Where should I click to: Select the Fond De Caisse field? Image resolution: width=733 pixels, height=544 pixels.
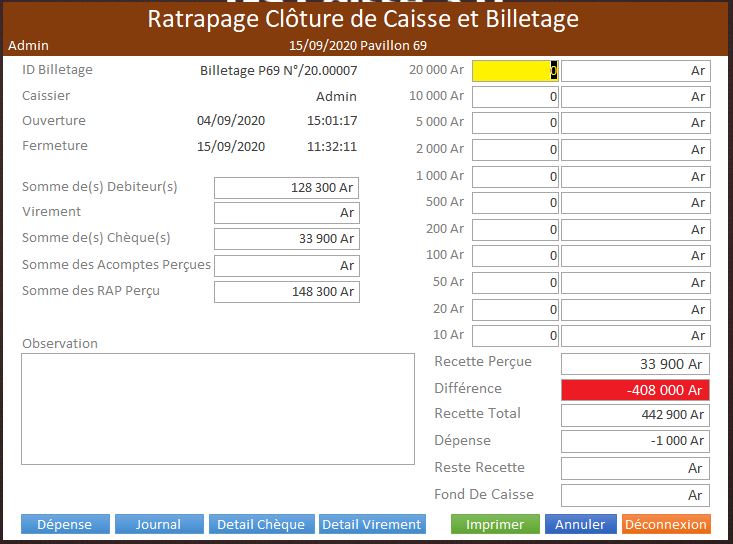635,495
